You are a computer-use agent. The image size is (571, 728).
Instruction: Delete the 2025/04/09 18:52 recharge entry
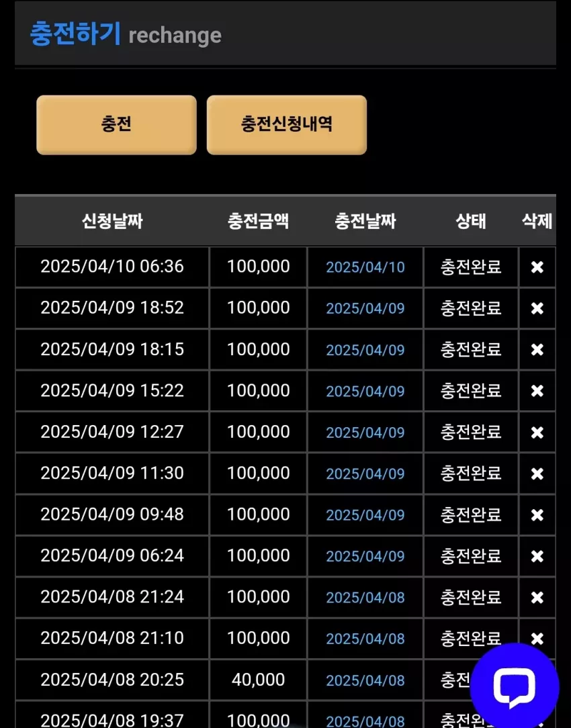(537, 308)
